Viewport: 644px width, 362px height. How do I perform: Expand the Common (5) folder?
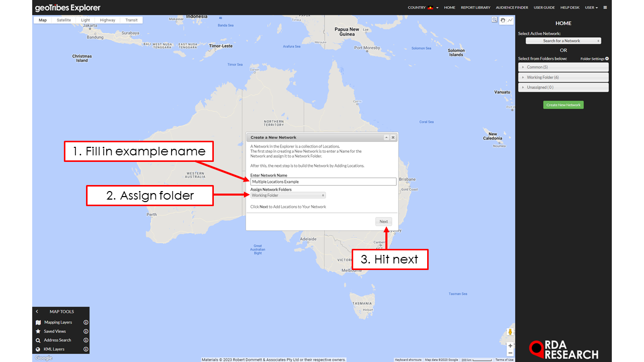(x=563, y=67)
